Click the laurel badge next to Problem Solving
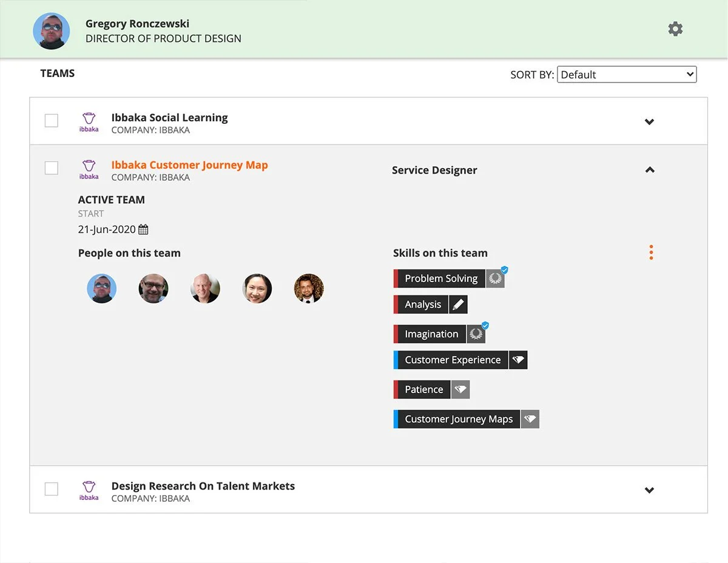The image size is (728, 563). [x=496, y=278]
